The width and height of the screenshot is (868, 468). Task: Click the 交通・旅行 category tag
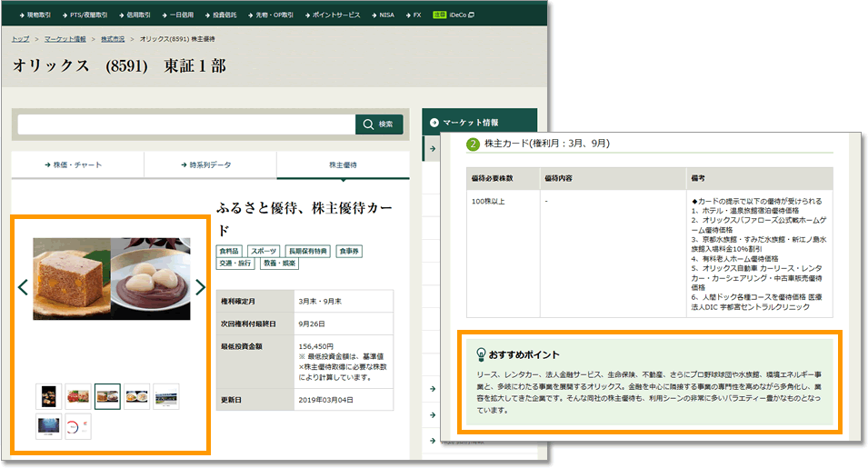(235, 264)
